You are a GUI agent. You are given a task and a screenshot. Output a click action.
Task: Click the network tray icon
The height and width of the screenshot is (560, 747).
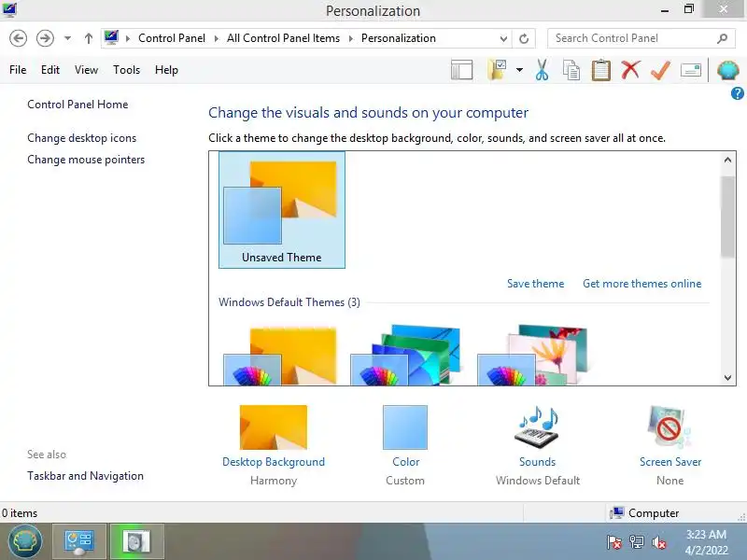coord(637,542)
